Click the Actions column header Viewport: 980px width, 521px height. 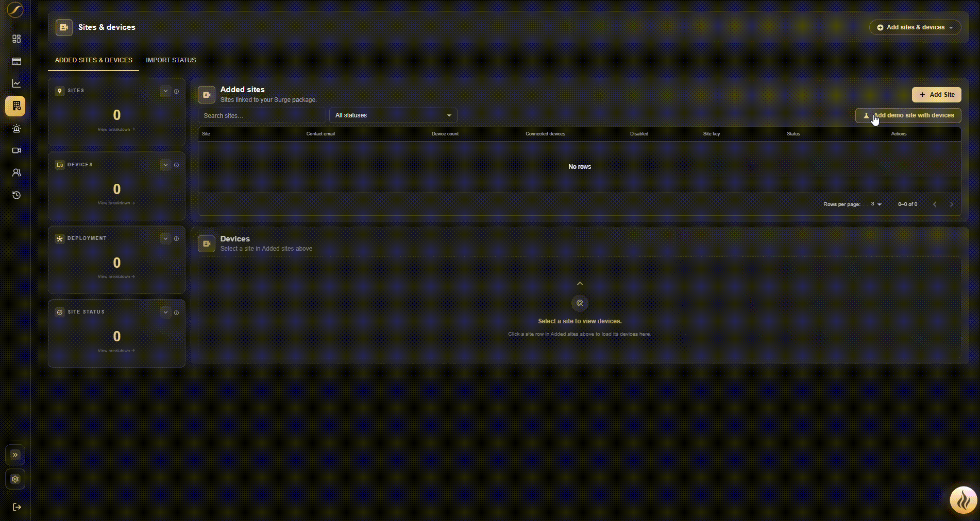tap(899, 134)
